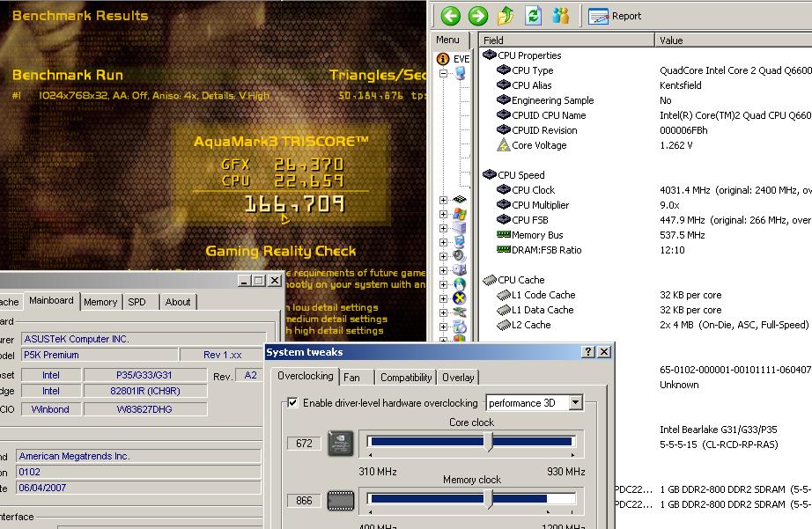The width and height of the screenshot is (812, 529).
Task: Click the core clock value field 672
Action: point(304,444)
